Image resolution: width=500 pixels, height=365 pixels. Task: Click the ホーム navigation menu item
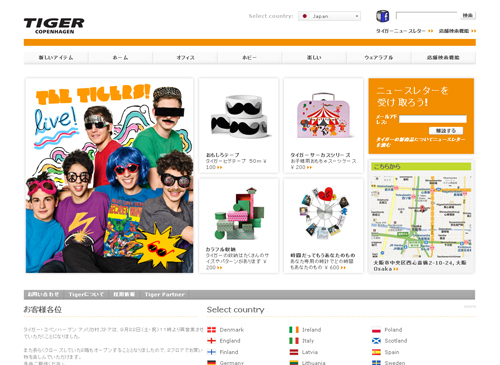120,57
